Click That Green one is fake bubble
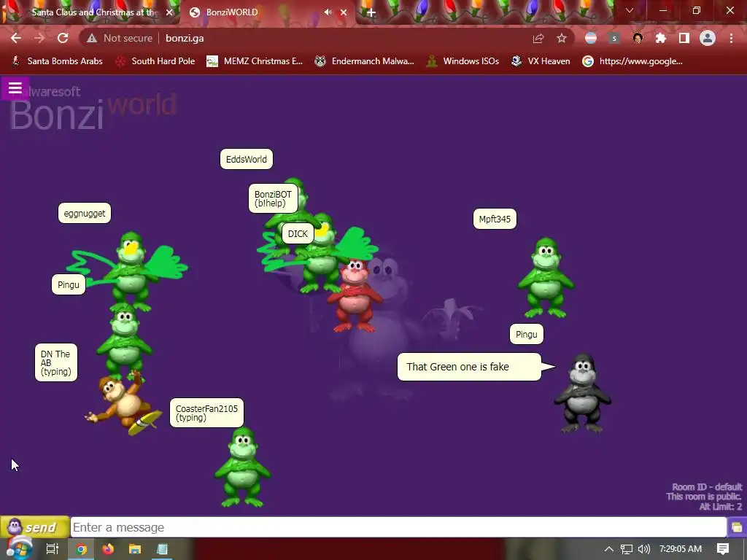 coord(469,367)
